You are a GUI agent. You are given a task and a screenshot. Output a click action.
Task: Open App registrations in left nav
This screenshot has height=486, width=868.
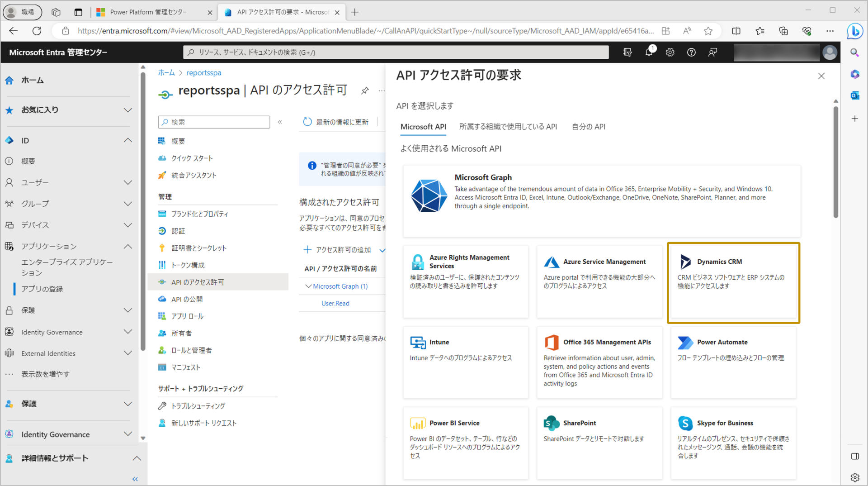tap(42, 289)
